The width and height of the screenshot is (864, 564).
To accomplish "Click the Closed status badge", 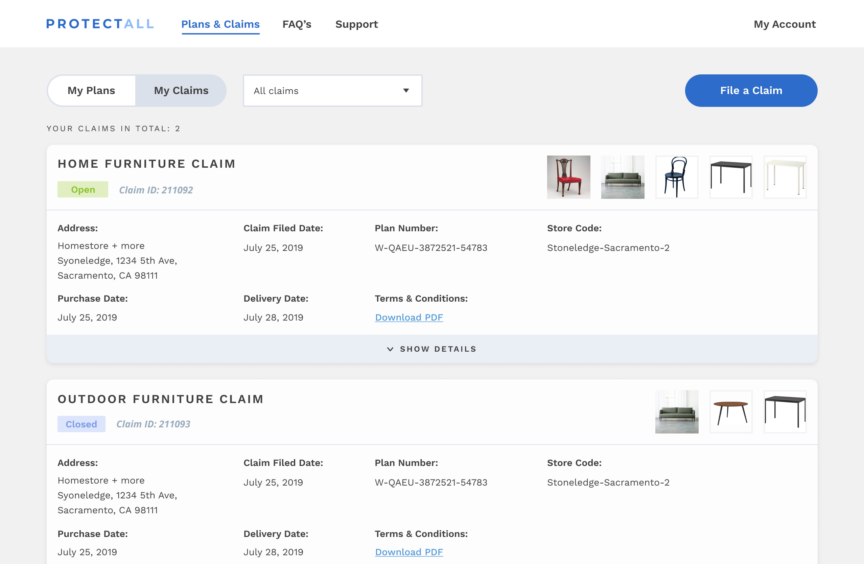I will [x=81, y=424].
